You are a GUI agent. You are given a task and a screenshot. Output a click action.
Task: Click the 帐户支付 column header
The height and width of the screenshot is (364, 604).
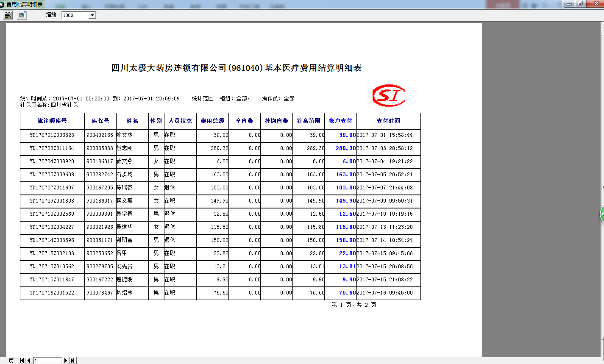click(x=340, y=121)
